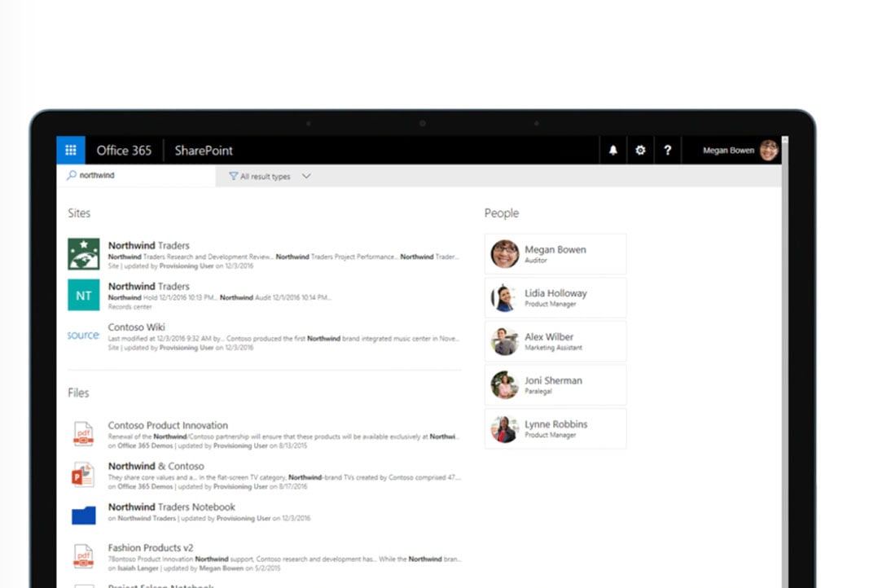Open Megan Bowen's profile avatar in header
Screen dimensions: 878x588
(769, 150)
